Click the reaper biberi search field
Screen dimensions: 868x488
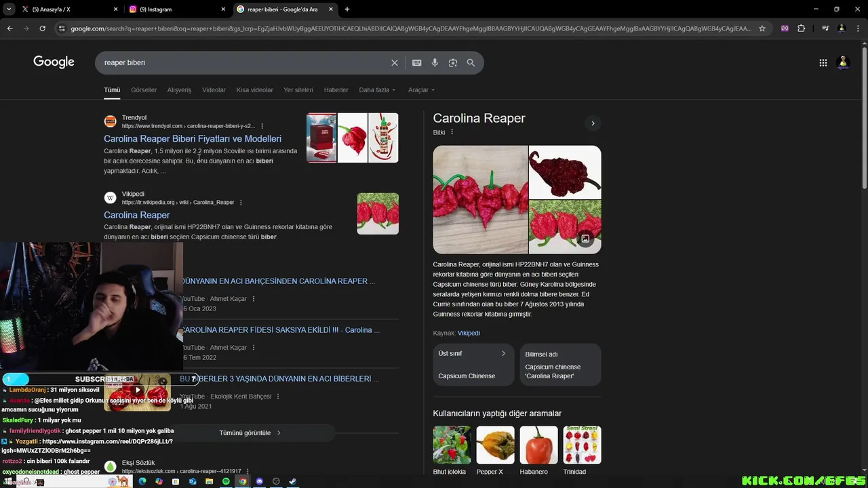(244, 62)
